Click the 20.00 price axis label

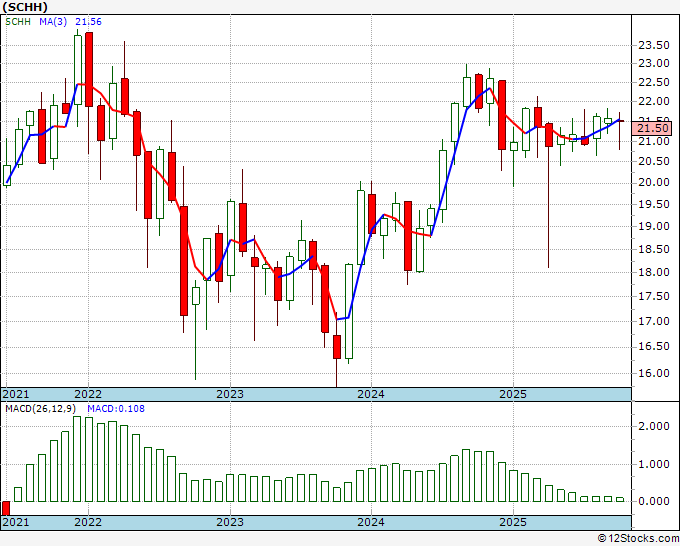point(654,182)
